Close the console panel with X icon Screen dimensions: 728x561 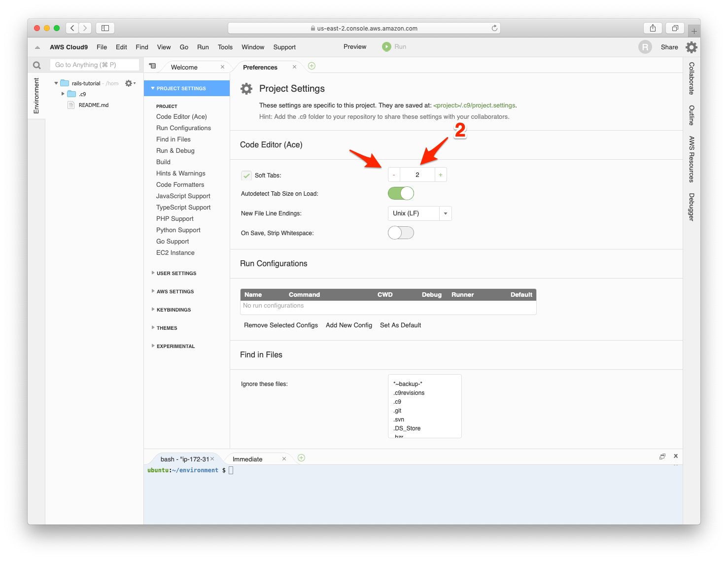click(676, 456)
